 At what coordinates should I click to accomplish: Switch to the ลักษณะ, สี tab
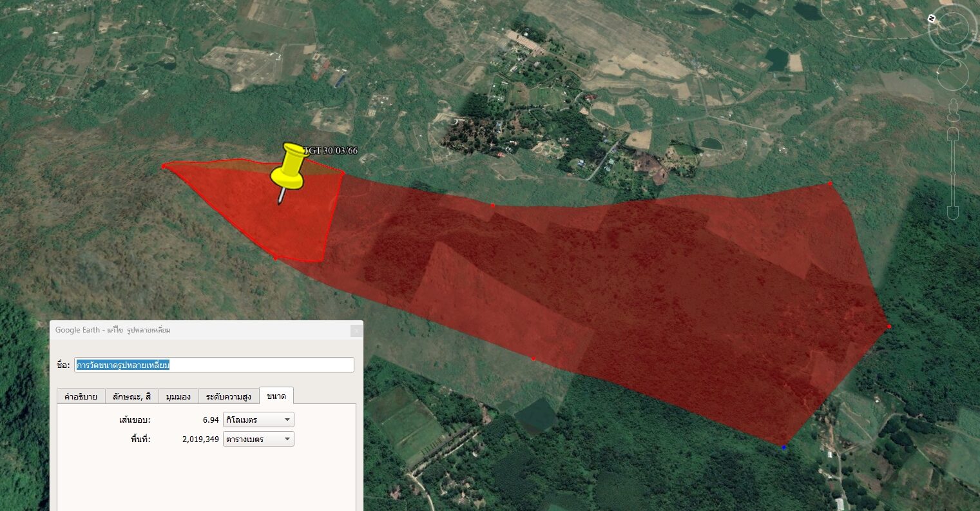point(131,396)
